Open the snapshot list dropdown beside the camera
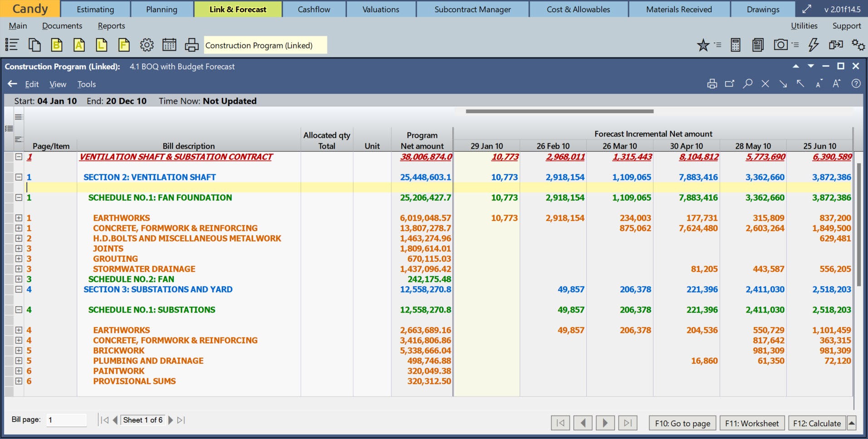 795,45
